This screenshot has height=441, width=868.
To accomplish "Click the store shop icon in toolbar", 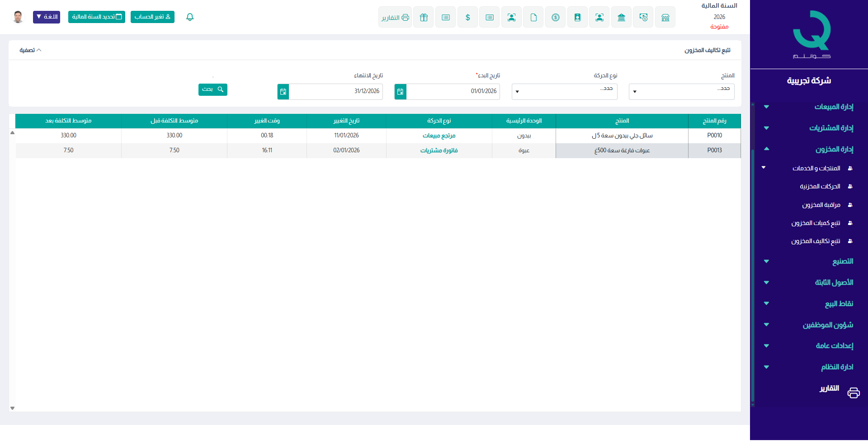I will [665, 18].
